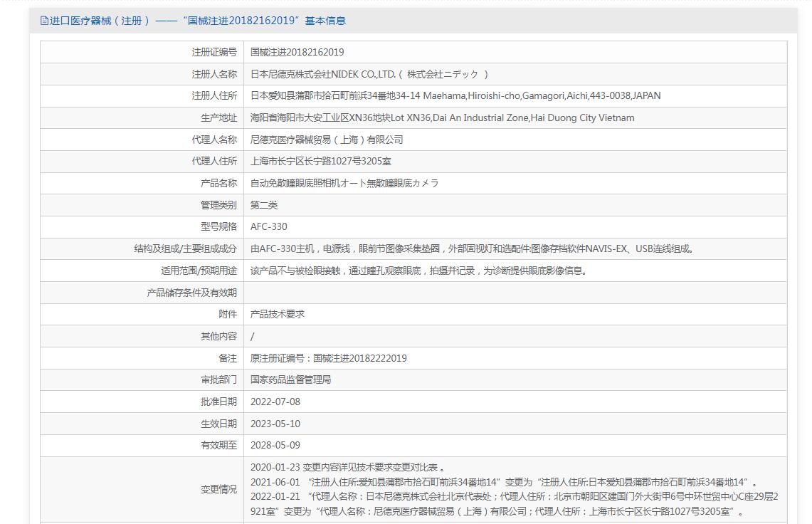
Task: Click the 变更情况 label cell
Action: [142, 489]
